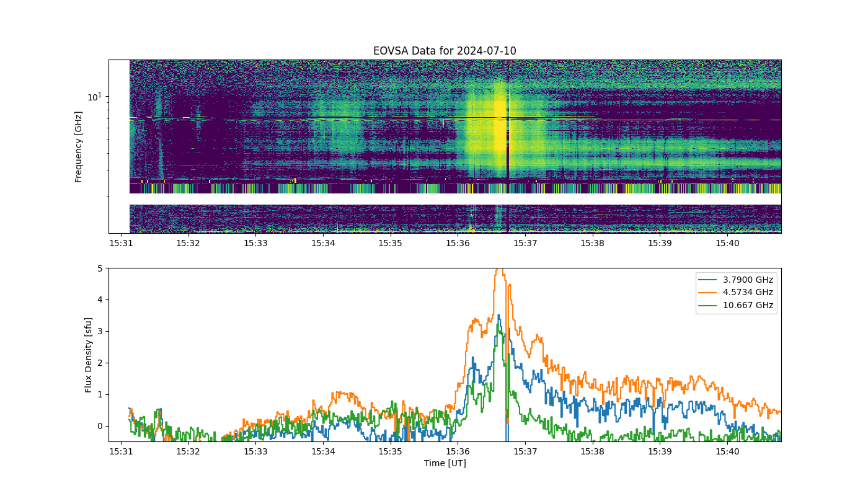Screen dimensions: 868x496
Task: Click the 15:34 tick under the spectrogram
Action: coord(322,243)
